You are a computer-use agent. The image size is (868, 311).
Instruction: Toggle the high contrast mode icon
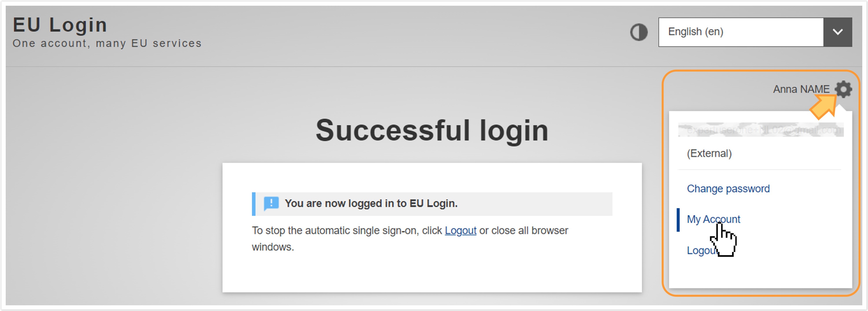tap(639, 32)
